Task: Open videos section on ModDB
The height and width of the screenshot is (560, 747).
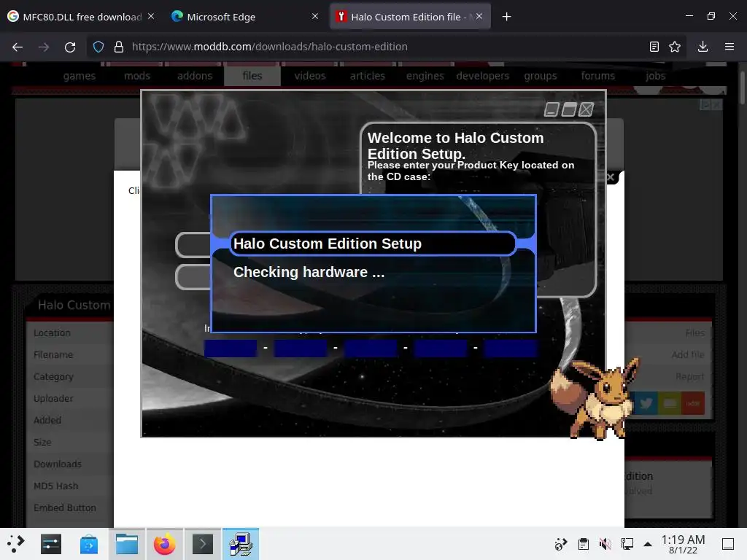Action: [310, 76]
